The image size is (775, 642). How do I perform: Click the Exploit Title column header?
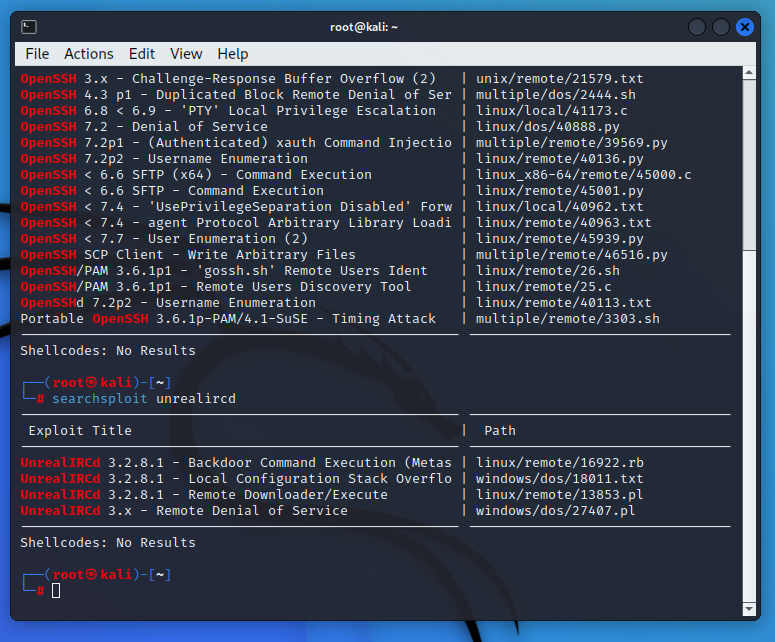(x=80, y=430)
